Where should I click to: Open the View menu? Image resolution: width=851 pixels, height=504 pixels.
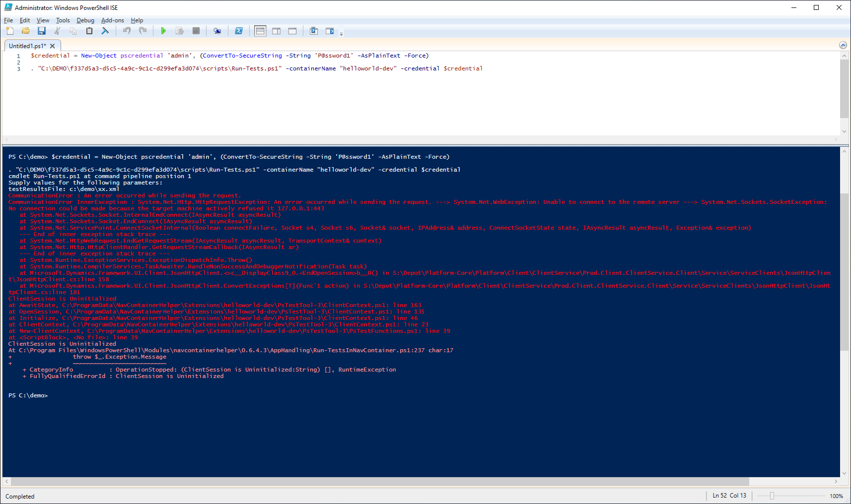click(x=43, y=20)
